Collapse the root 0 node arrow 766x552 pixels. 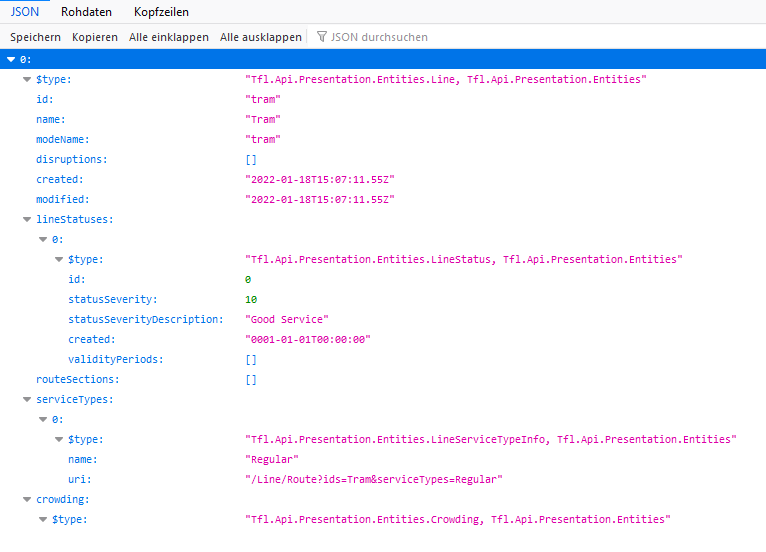[x=11, y=60]
